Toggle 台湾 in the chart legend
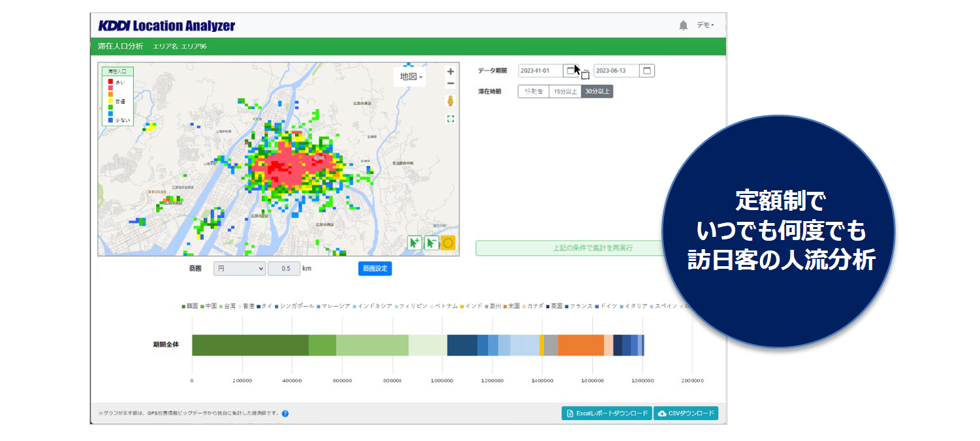Viewport: 980px width, 441px height. [227, 305]
